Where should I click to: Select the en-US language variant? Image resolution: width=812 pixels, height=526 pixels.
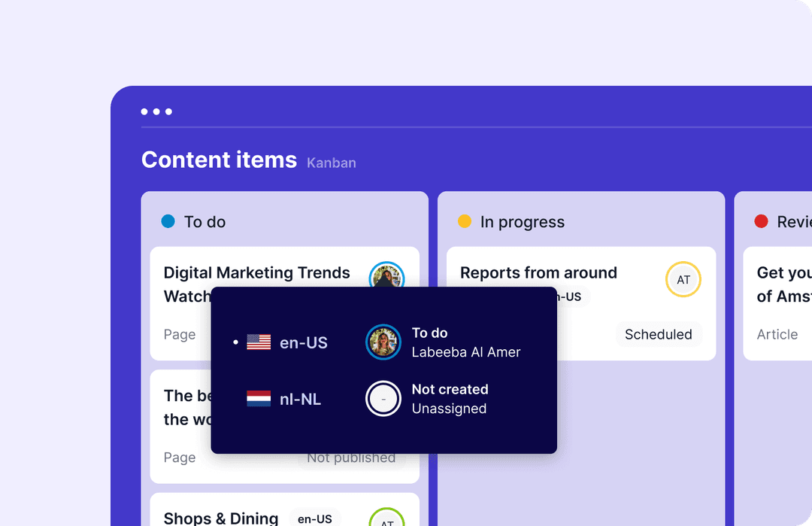coord(303,342)
